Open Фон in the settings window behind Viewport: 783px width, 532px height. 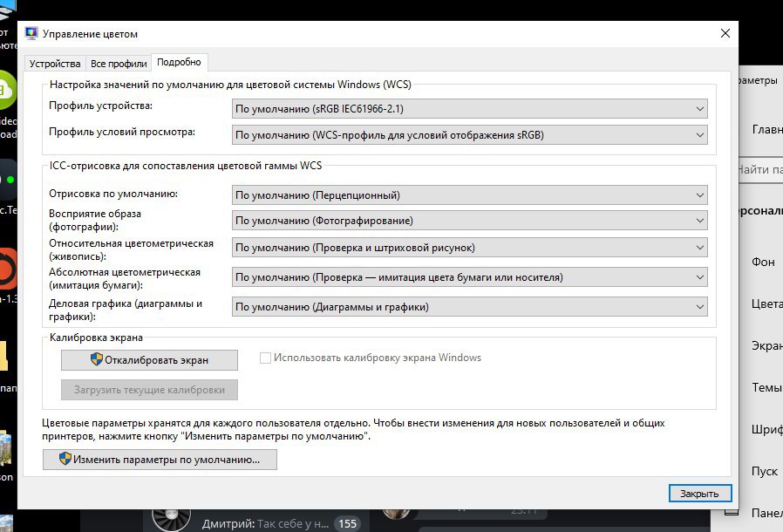(763, 262)
